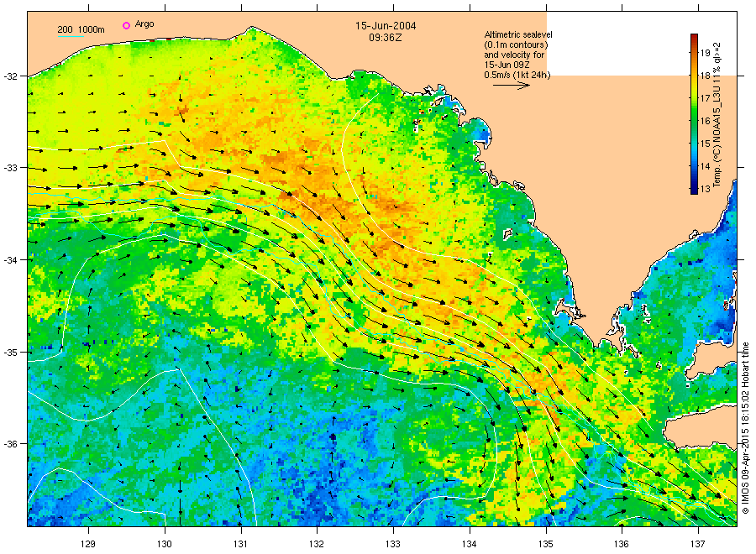Click the '09:36Z' time label
The height and width of the screenshot is (554, 756).
click(x=386, y=37)
